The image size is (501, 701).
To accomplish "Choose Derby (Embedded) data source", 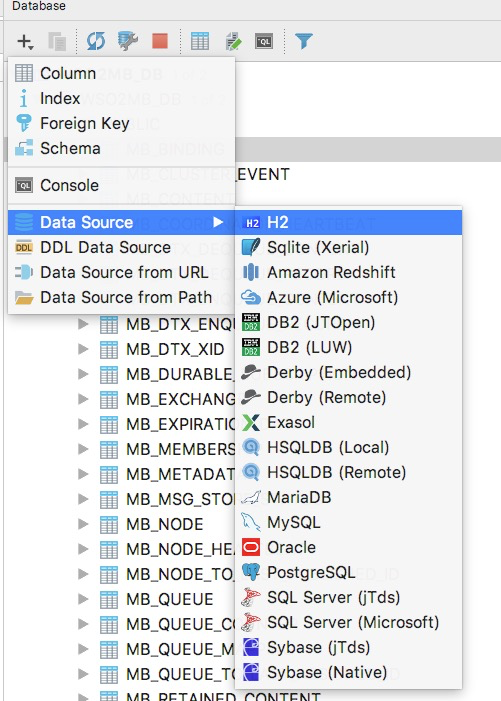I will point(348,372).
